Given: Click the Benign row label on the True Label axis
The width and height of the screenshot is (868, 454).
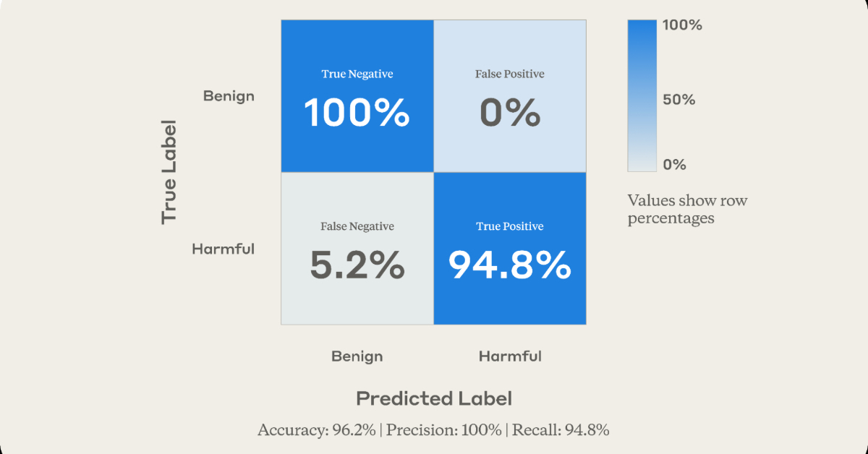Looking at the screenshot, I should click(x=229, y=96).
